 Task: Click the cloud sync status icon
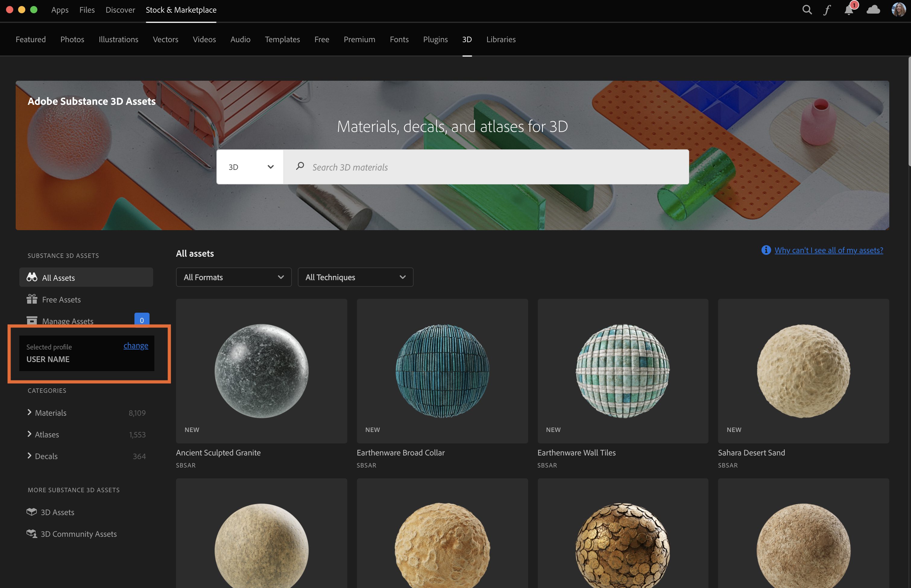(873, 10)
